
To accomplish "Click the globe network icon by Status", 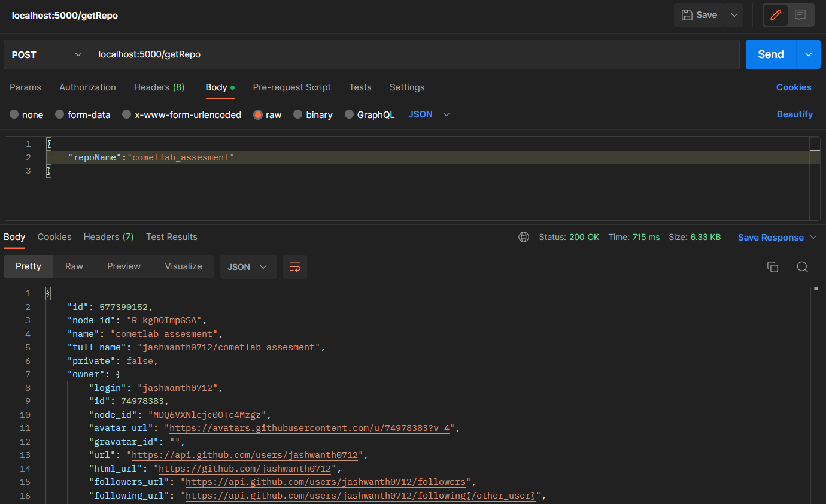I will coord(524,237).
